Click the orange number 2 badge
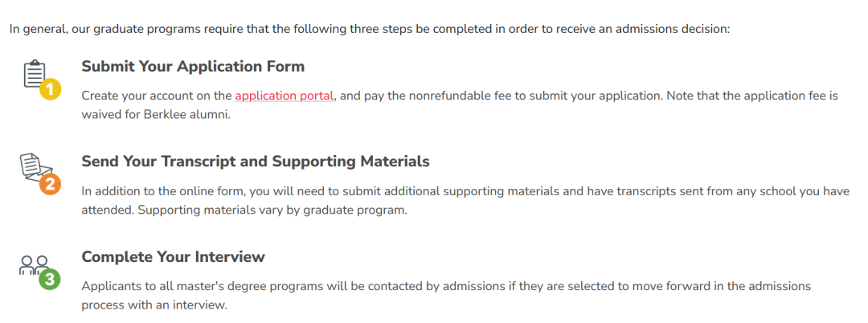This screenshot has height=323, width=868. point(51,184)
